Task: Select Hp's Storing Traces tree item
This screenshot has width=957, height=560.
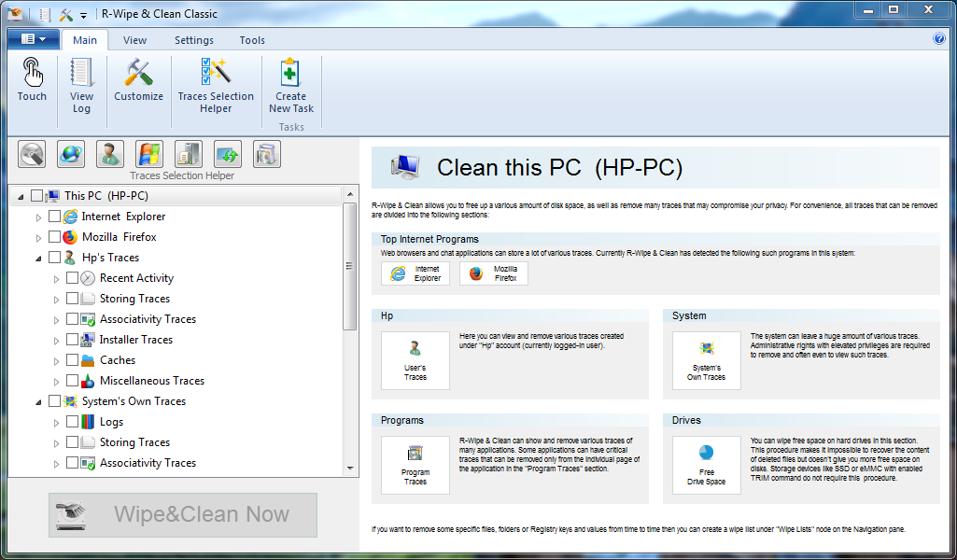Action: (x=134, y=299)
